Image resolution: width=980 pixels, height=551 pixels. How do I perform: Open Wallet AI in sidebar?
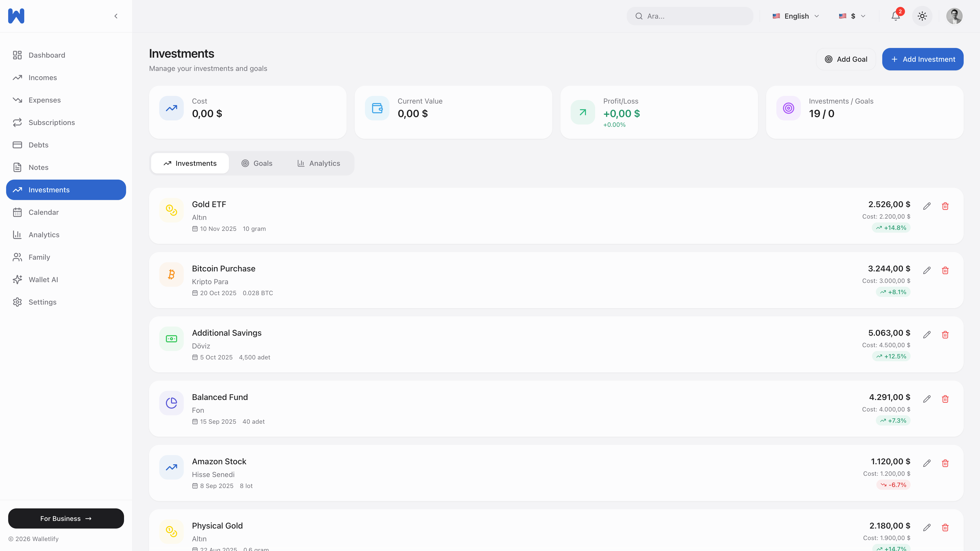(43, 280)
